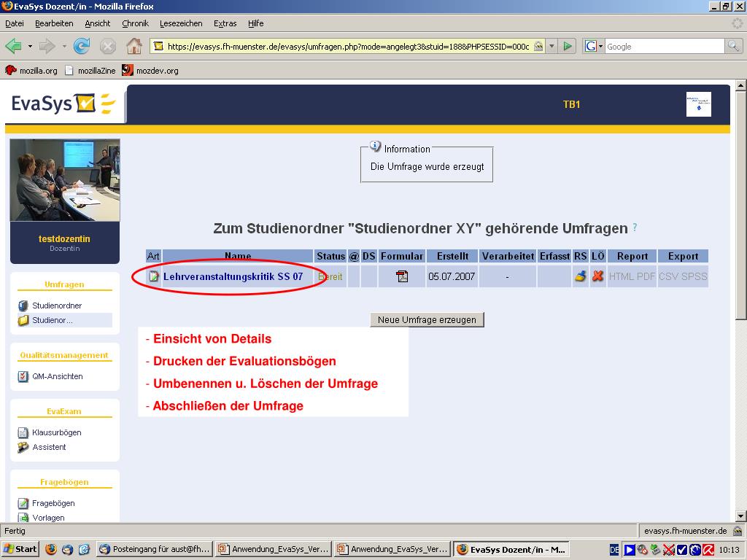Open the Lesezeichen menu

[x=181, y=23]
